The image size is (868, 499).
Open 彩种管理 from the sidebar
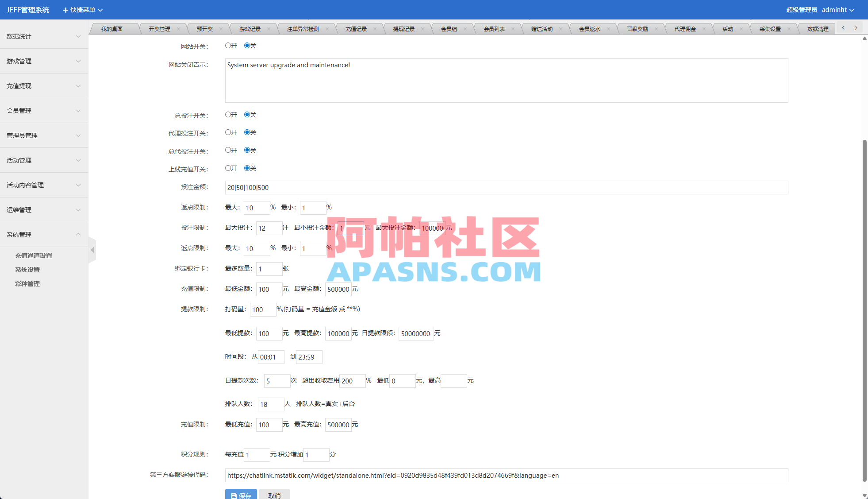pos(27,284)
